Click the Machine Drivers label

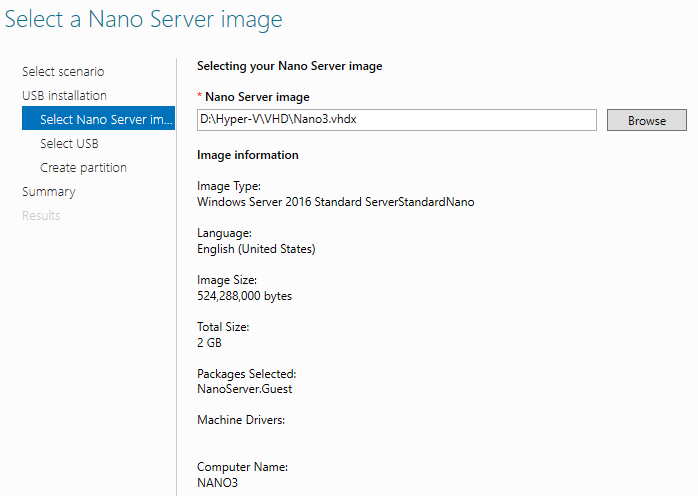241,420
